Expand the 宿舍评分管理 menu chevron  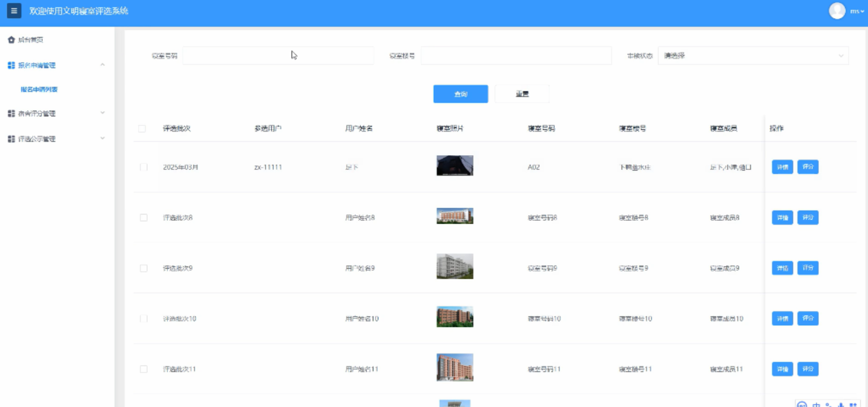coord(103,113)
